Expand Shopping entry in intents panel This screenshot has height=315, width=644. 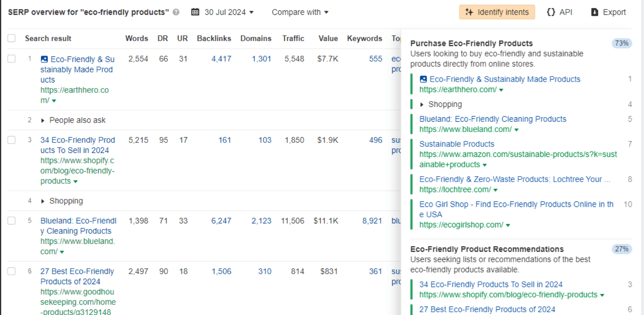(x=421, y=104)
